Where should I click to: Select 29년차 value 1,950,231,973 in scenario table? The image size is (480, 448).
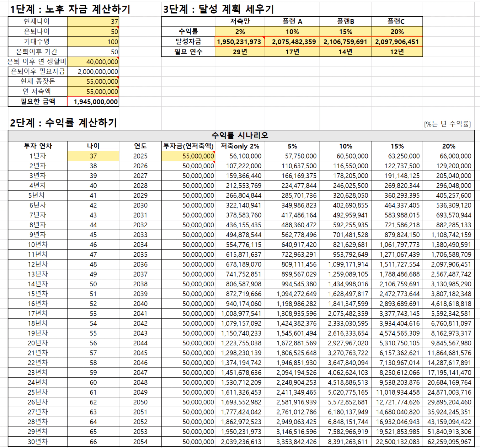240,432
